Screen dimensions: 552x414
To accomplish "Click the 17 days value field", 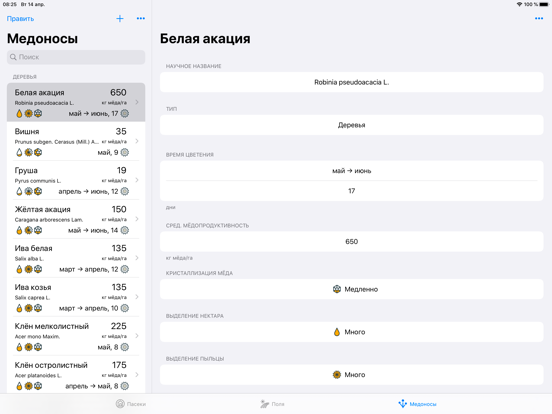I will click(351, 191).
